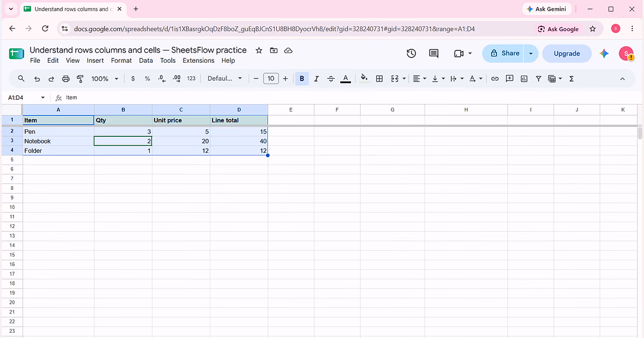Print the spreadsheet
This screenshot has width=644, height=338.
tap(66, 78)
